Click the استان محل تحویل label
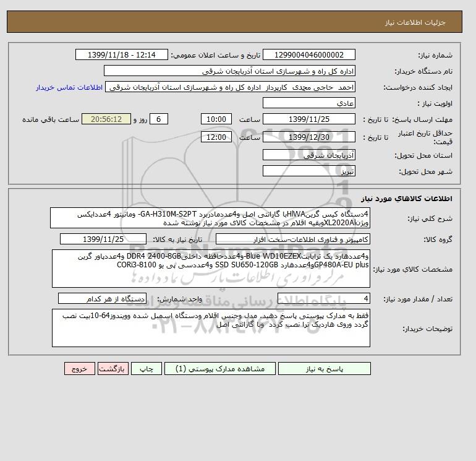The height and width of the screenshot is (461, 476). coord(423,155)
